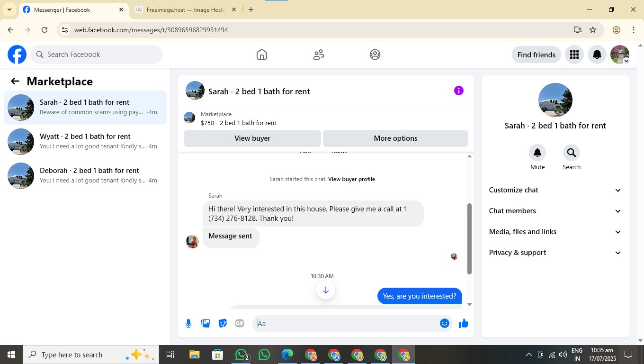The height and width of the screenshot is (364, 644).
Task: Click the chat scrollbar down arrow
Action: tap(469, 304)
